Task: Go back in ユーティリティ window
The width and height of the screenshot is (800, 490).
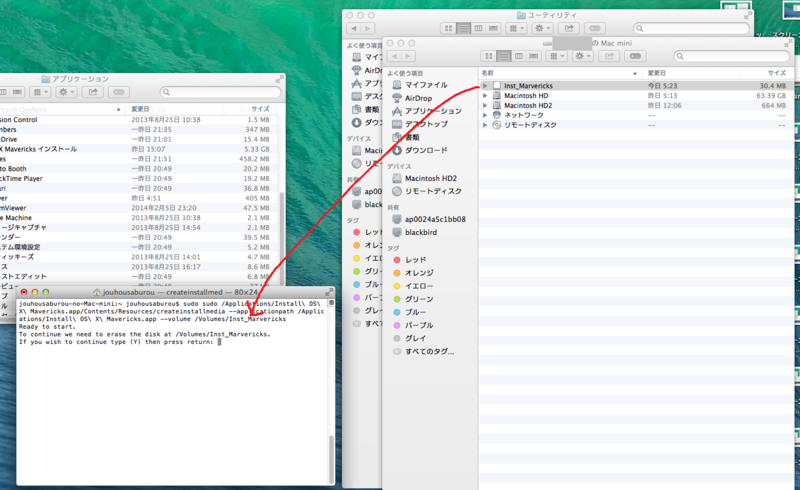Action: tap(354, 29)
